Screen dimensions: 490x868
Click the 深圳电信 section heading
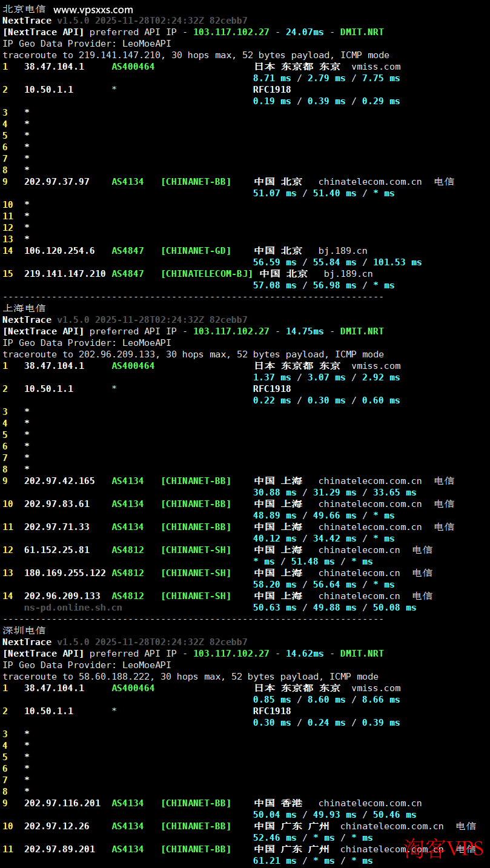24,631
